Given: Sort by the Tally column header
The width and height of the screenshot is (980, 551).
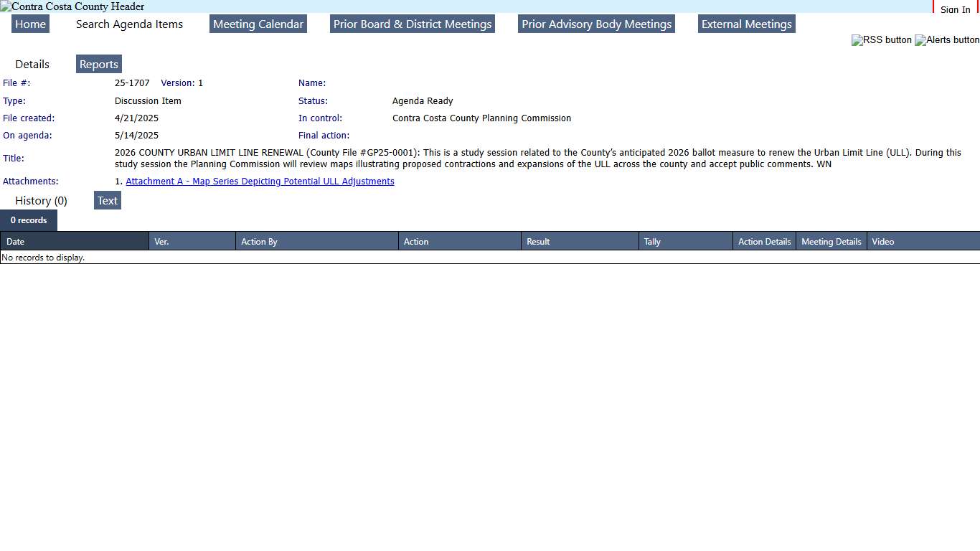Looking at the screenshot, I should tap(652, 242).
